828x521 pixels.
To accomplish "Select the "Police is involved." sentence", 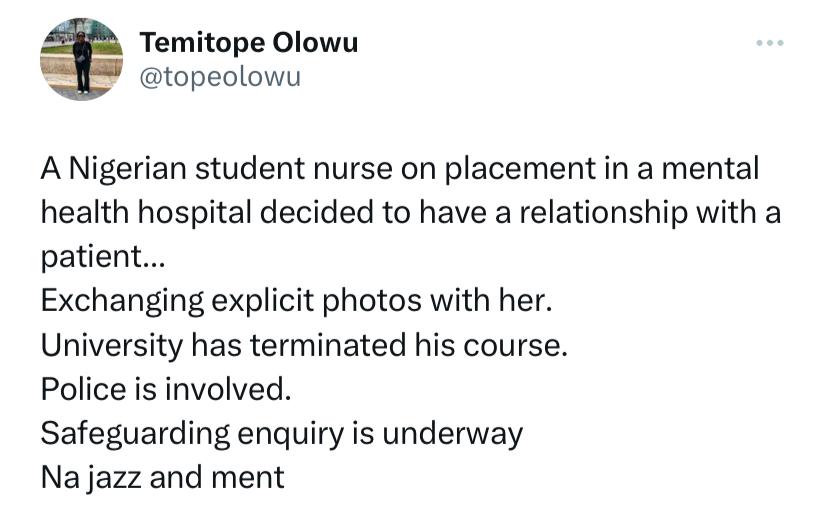I will point(166,390).
